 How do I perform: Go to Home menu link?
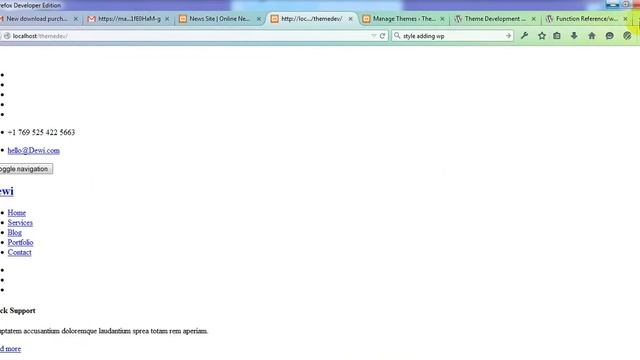tap(17, 213)
